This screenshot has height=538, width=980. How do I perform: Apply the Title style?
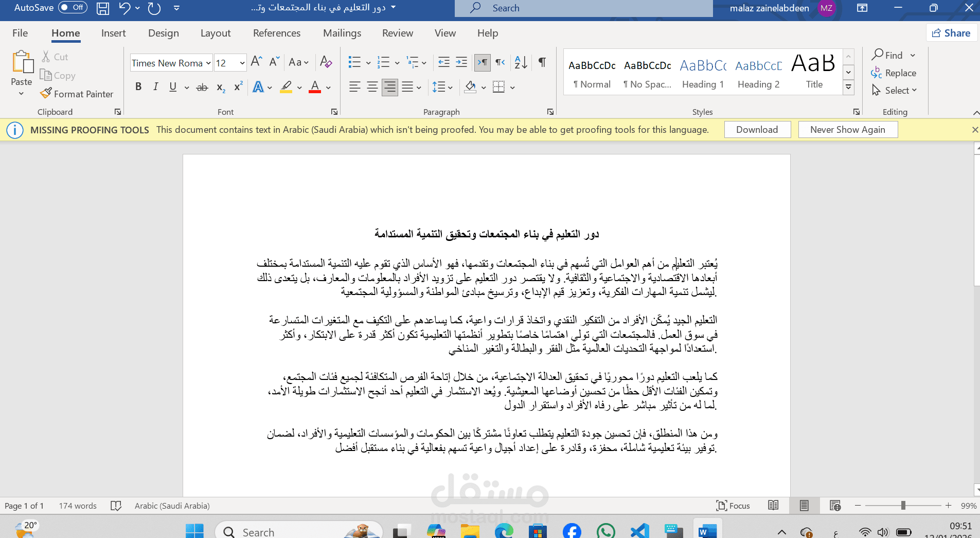pyautogui.click(x=814, y=74)
